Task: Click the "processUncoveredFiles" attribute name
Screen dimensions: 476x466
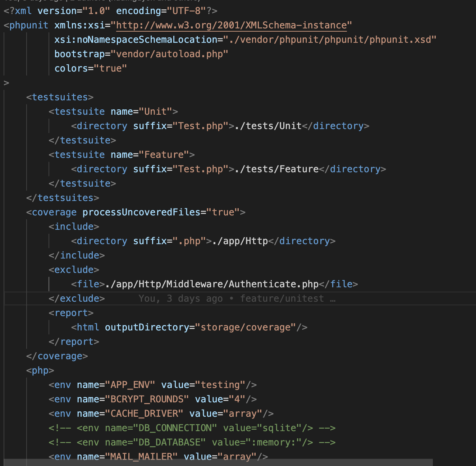Action: (x=141, y=213)
